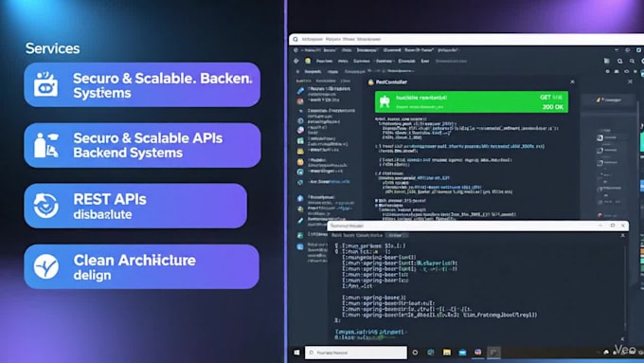Select the highlighted tab in terminal window
Screen dimensions: 644x363
[397, 236]
